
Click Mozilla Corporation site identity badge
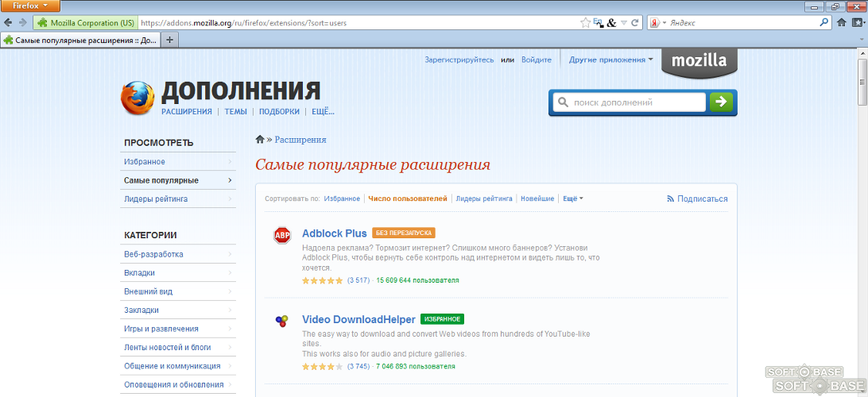[x=85, y=23]
